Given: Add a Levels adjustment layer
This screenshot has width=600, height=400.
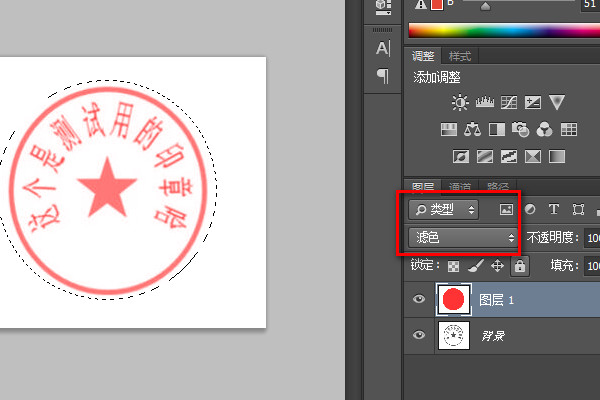Looking at the screenshot, I should pyautogui.click(x=484, y=103).
